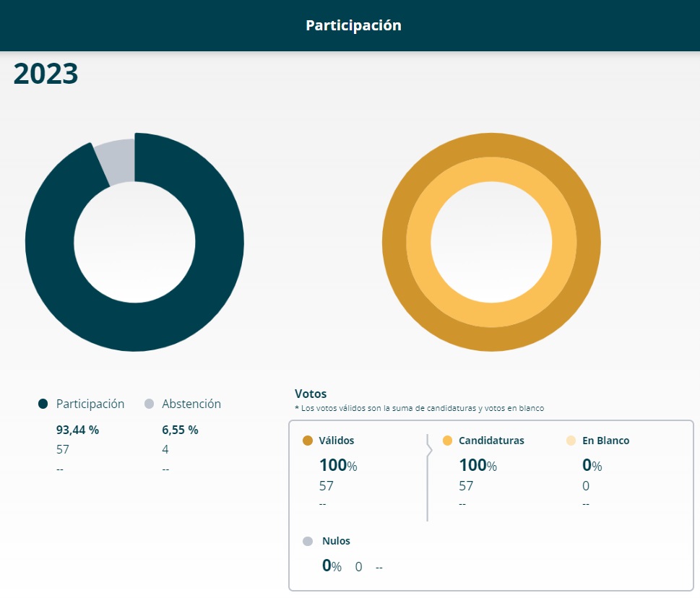The image size is (700, 598).
Task: Select the 2023 year heading
Action: click(x=46, y=74)
